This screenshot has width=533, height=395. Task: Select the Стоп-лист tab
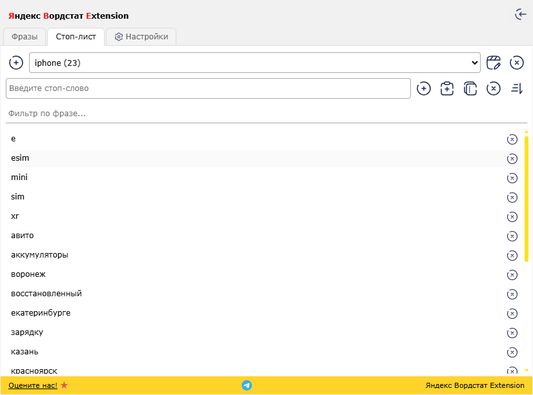pos(75,37)
